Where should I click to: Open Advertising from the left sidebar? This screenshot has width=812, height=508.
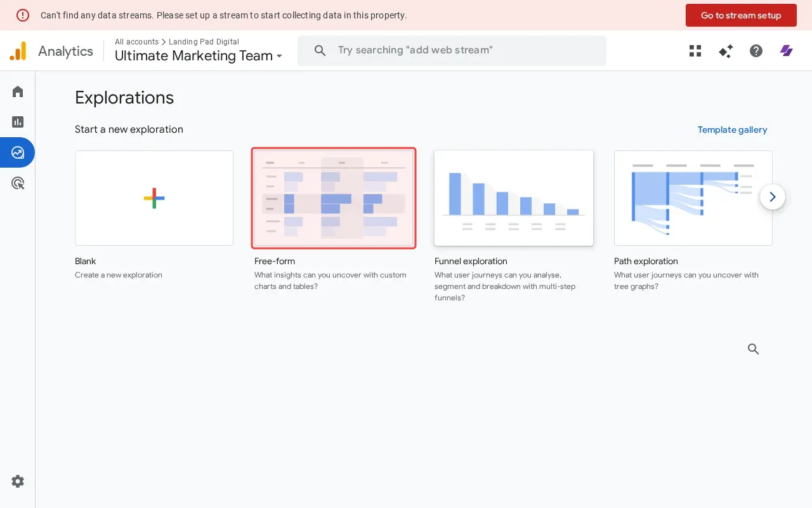[17, 182]
